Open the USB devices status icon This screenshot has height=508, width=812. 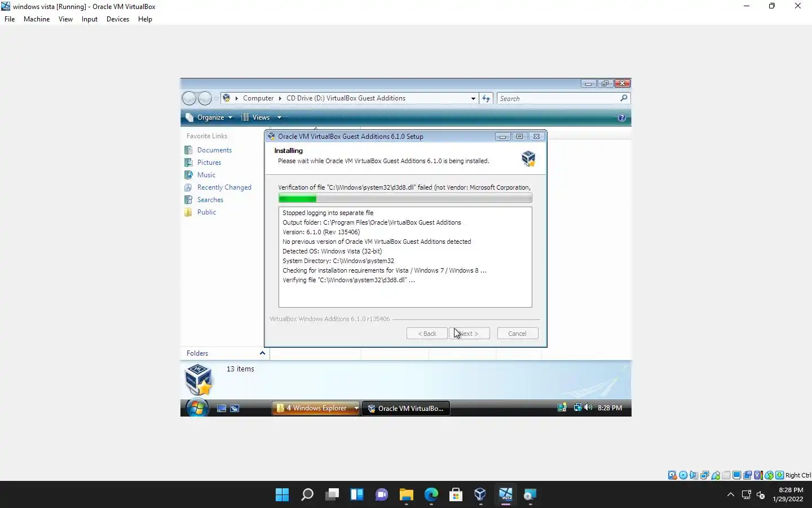715,475
